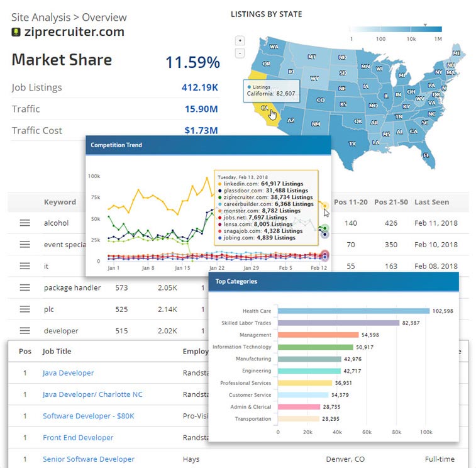This screenshot has width=476, height=468.
Task: Click the Manufacturing category bar
Action: 309,359
